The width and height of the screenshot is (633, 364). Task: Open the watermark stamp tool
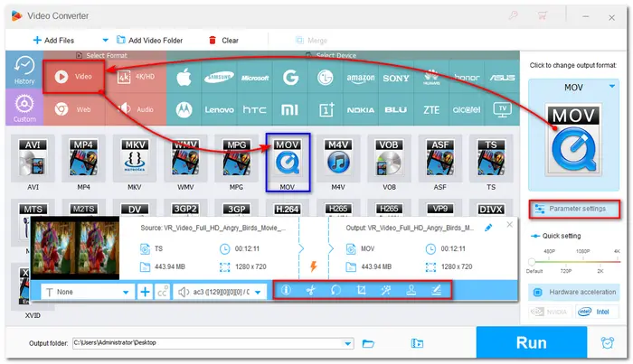411,290
